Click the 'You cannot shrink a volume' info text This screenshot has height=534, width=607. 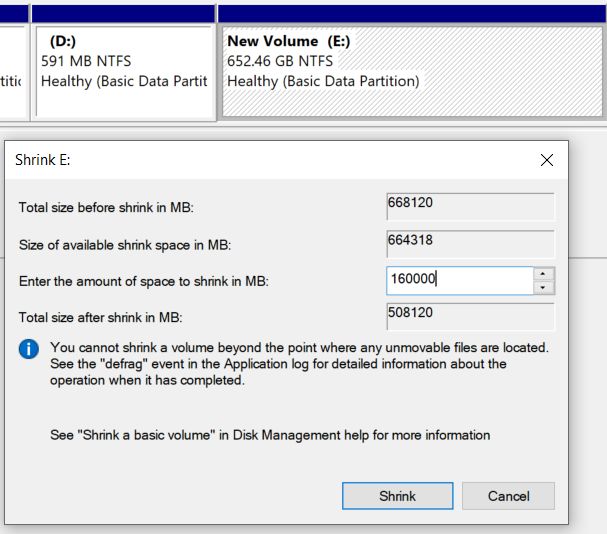[299, 364]
